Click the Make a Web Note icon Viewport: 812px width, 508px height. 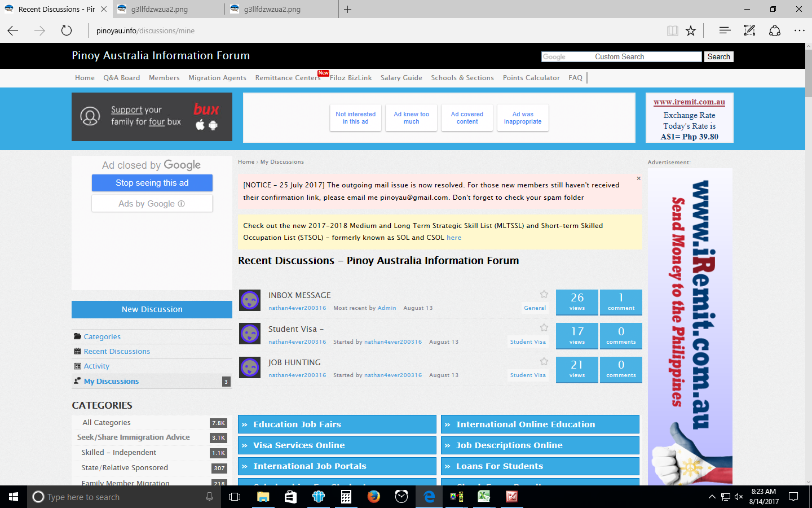749,30
